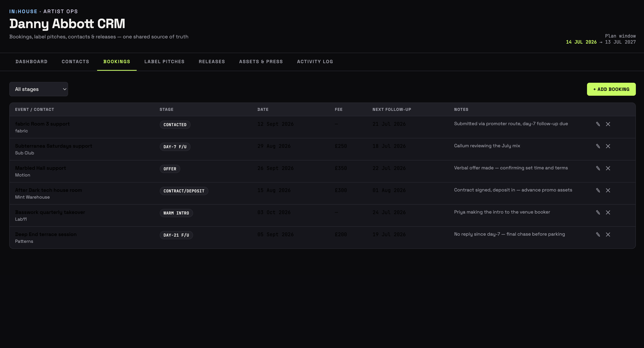Edit the Subterranea Saturdays support booking

(x=598, y=146)
